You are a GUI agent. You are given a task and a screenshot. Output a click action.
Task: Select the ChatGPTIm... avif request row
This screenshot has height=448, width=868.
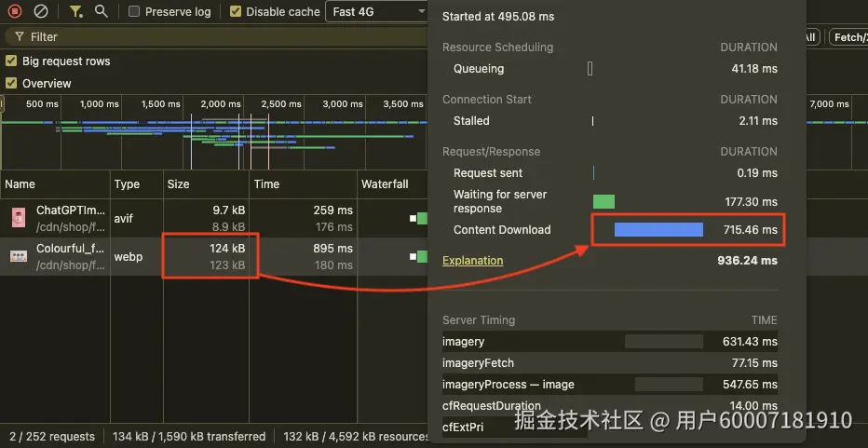pyautogui.click(x=213, y=218)
